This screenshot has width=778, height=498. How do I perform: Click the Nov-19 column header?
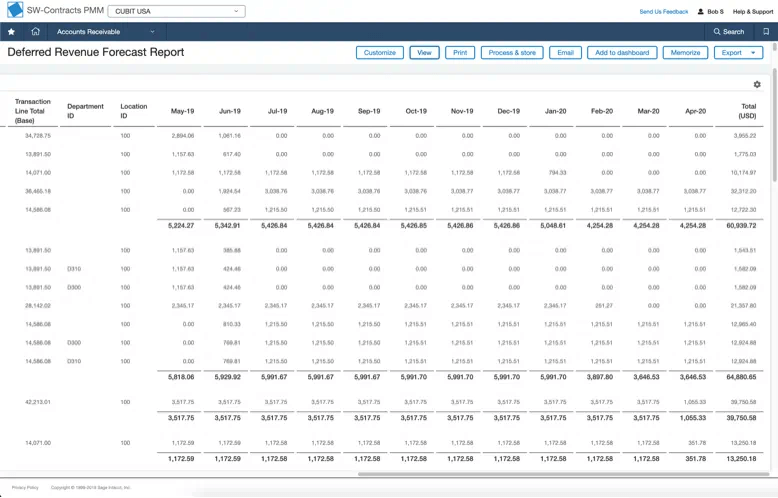[462, 111]
